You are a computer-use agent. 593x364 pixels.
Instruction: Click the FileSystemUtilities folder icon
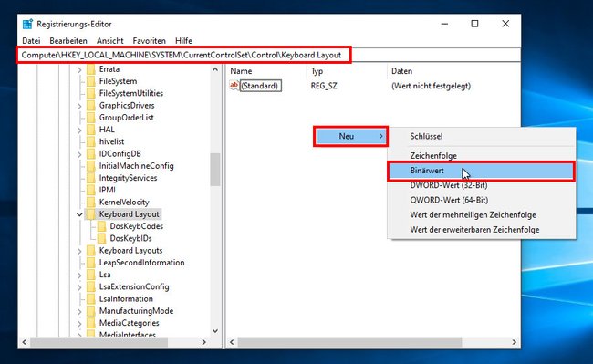click(x=90, y=93)
